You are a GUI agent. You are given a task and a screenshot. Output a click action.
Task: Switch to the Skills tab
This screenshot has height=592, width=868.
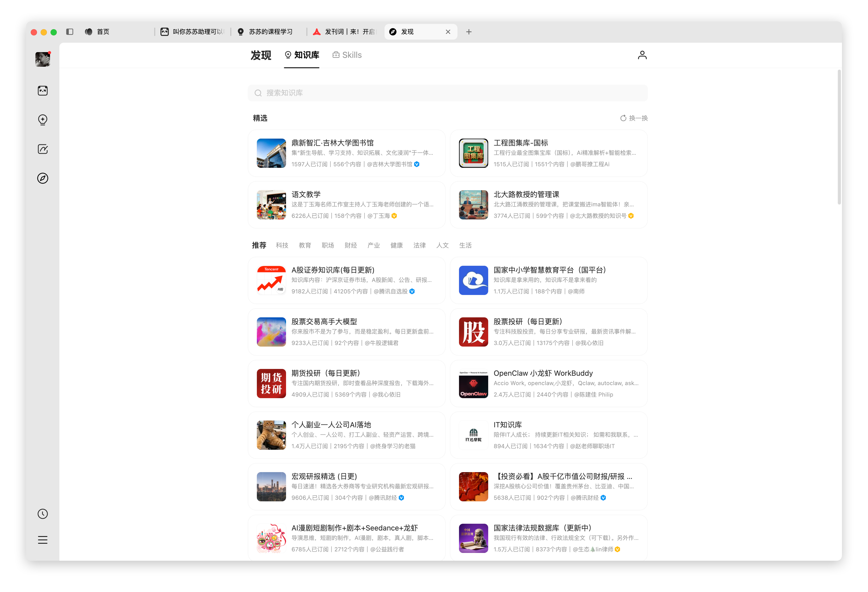[x=347, y=55]
